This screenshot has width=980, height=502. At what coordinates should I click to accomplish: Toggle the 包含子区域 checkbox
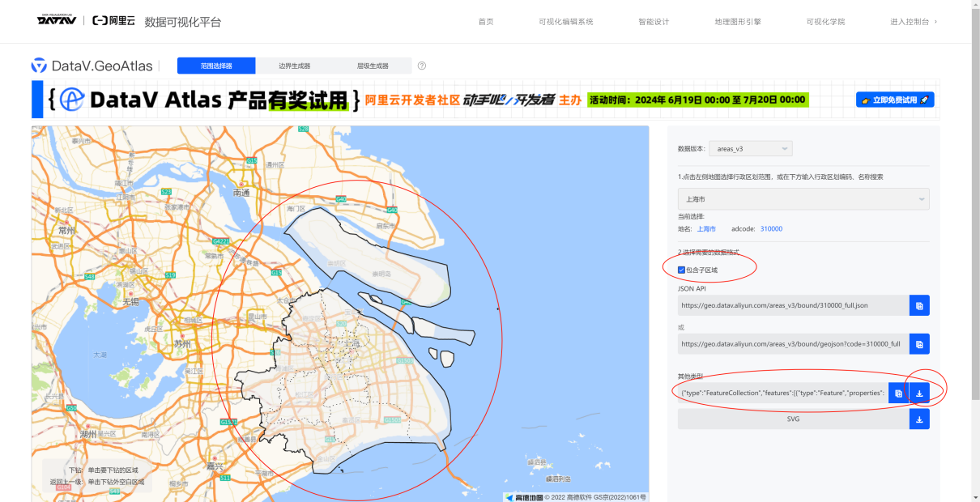pos(682,270)
